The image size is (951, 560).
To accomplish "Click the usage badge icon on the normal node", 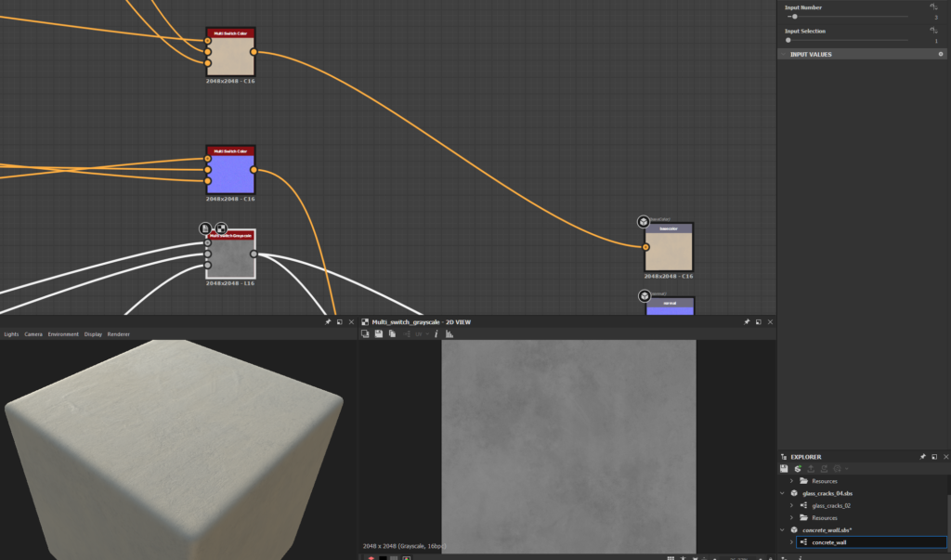I will click(x=645, y=295).
